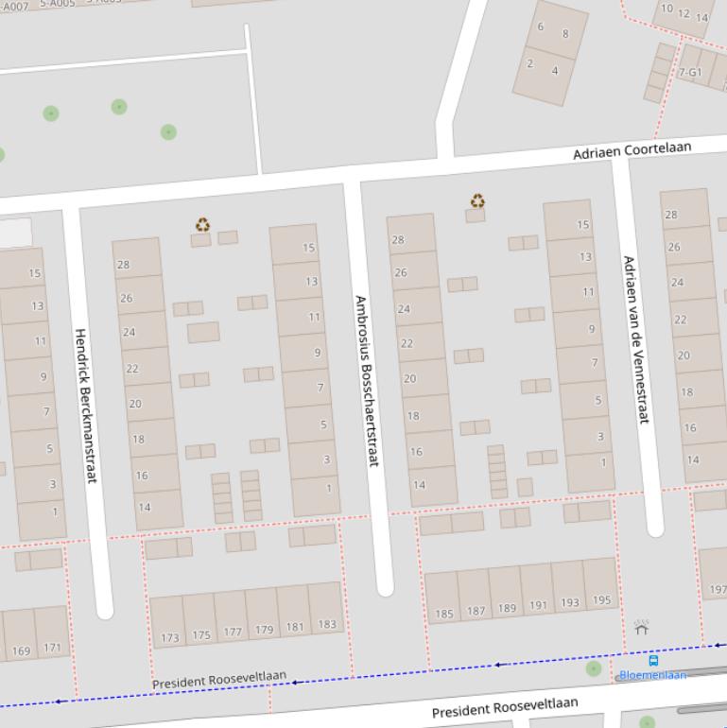This screenshot has height=728, width=727.
Task: Select the Ambrosius Bosschaertstraat street label
Action: tap(367, 381)
